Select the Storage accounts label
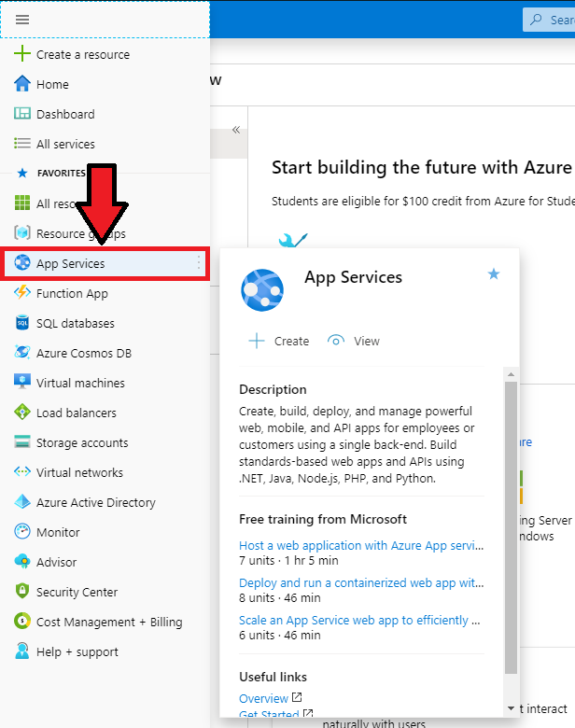Viewport: 575px width, 728px height. tap(82, 443)
